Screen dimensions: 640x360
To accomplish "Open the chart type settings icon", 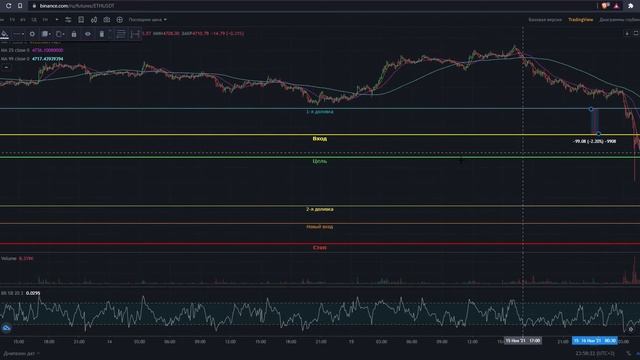I will [68, 20].
